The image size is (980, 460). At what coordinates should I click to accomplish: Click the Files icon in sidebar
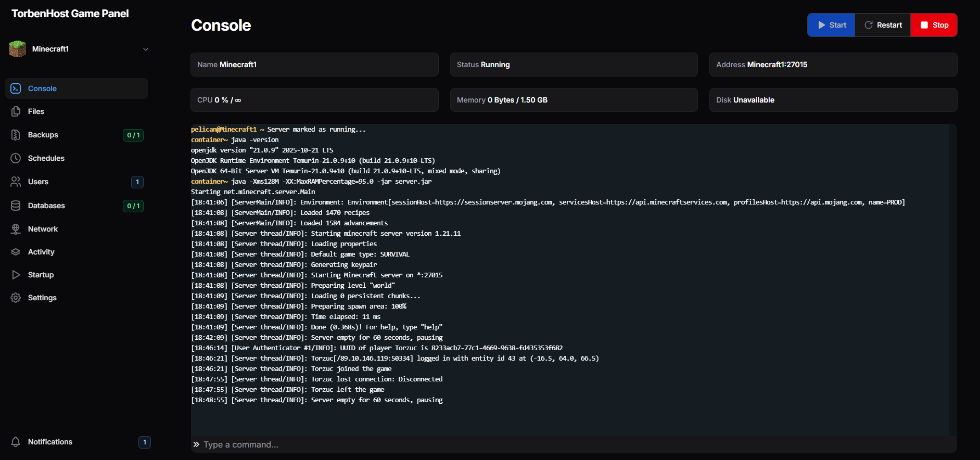point(16,111)
